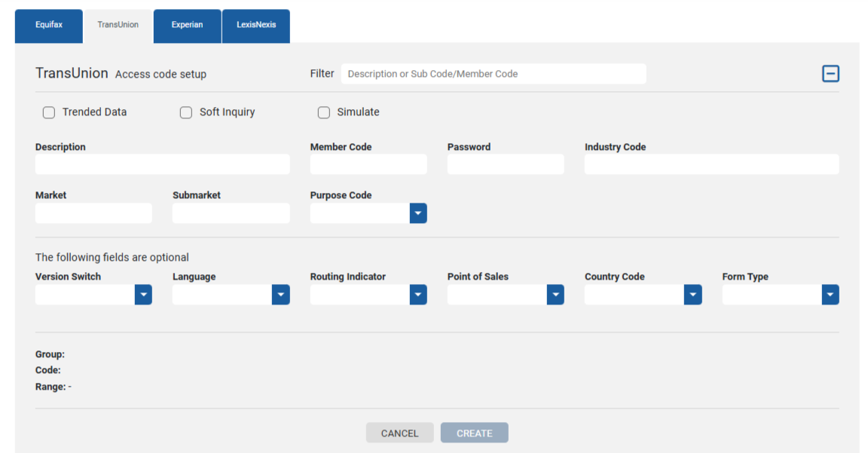Focus the Filter search field
Viewport: 868px width, 453px height.
pos(494,74)
